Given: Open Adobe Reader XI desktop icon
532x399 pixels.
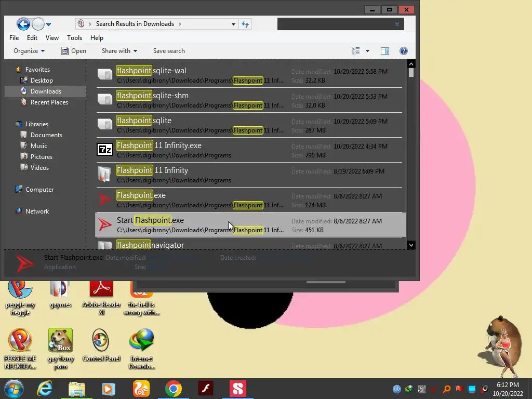Looking at the screenshot, I should pyautogui.click(x=101, y=298).
